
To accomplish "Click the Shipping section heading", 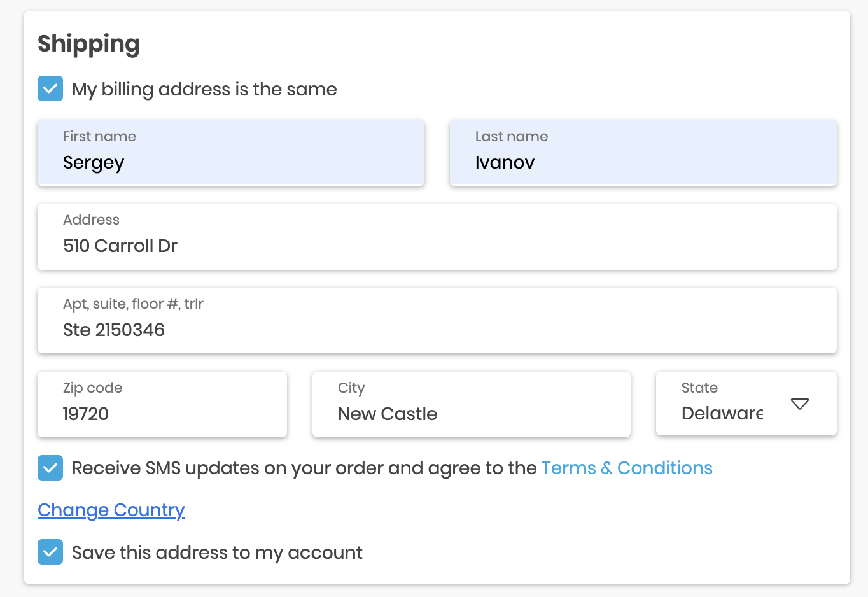I will click(x=88, y=44).
